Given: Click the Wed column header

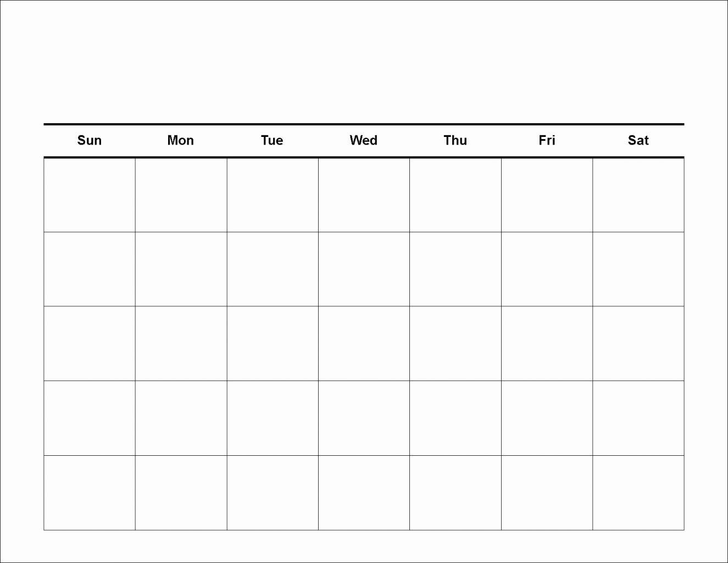Looking at the screenshot, I should tap(364, 140).
